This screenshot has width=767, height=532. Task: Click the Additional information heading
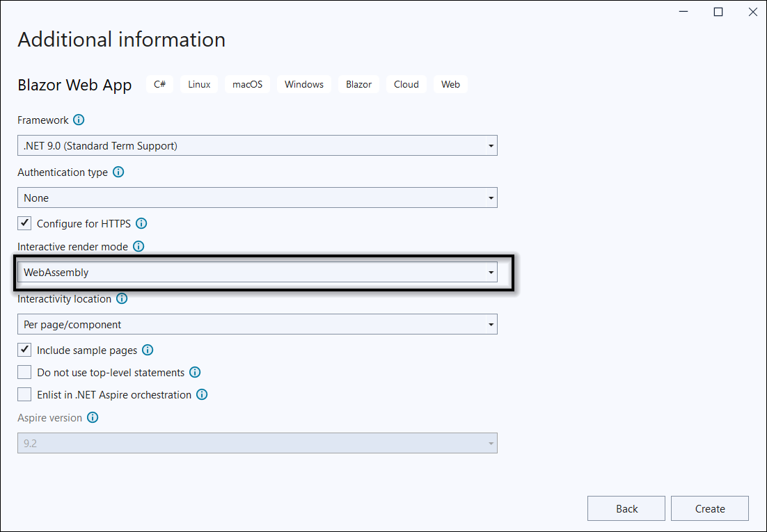pos(121,40)
